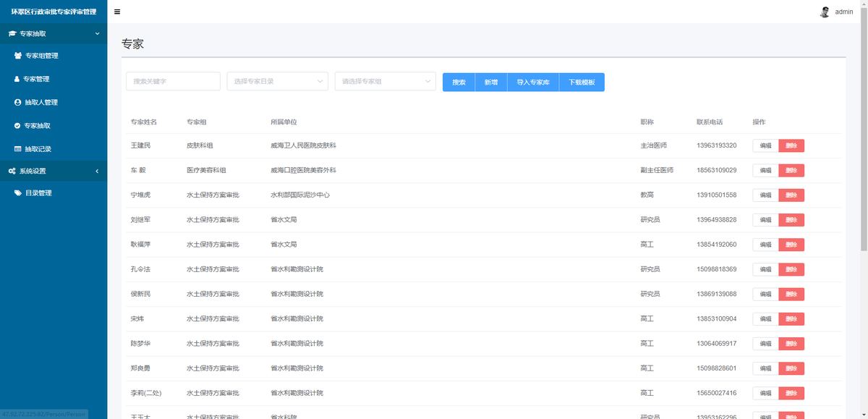Delete the 陈梦华 row
The width and height of the screenshot is (868, 419).
coord(791,344)
